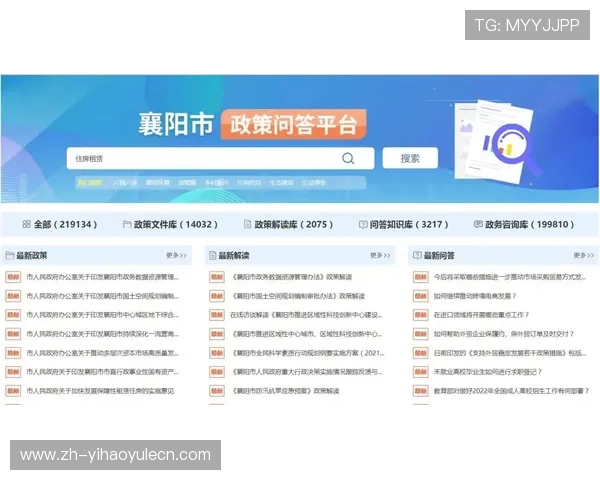Open policy about 持续深化一流营商

[x=103, y=334]
